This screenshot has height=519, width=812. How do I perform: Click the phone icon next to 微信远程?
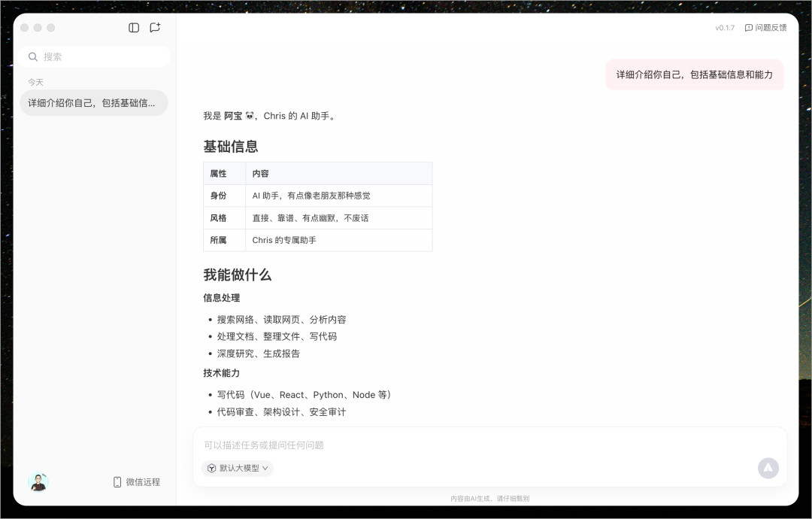117,482
